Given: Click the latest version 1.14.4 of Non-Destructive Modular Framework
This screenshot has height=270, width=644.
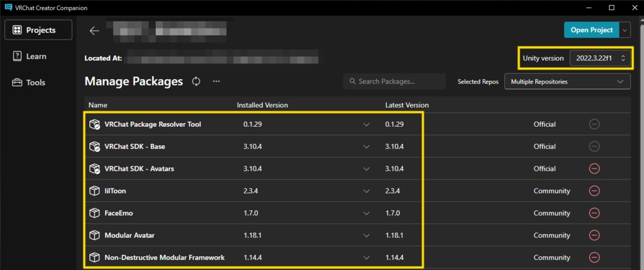Looking at the screenshot, I should tap(394, 257).
